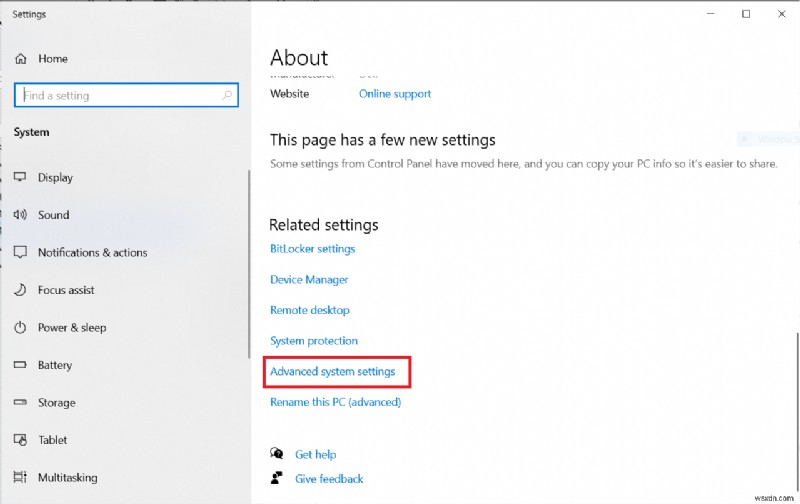
Task: Open System protection link
Action: (314, 341)
